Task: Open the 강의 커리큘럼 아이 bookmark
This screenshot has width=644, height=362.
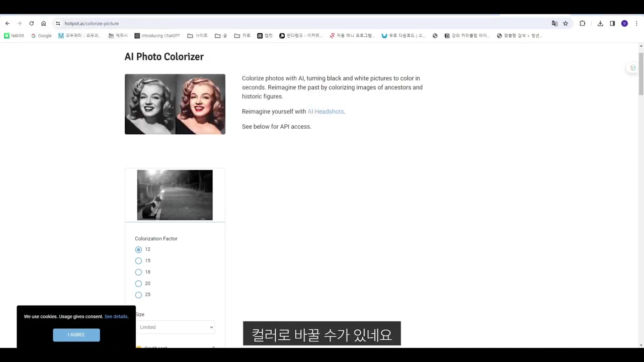Action: coord(467,36)
